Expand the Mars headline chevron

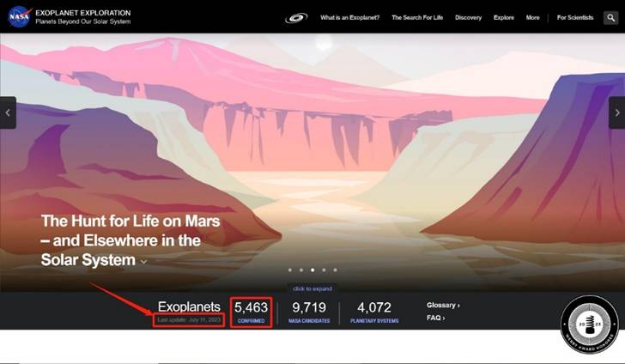pos(144,262)
